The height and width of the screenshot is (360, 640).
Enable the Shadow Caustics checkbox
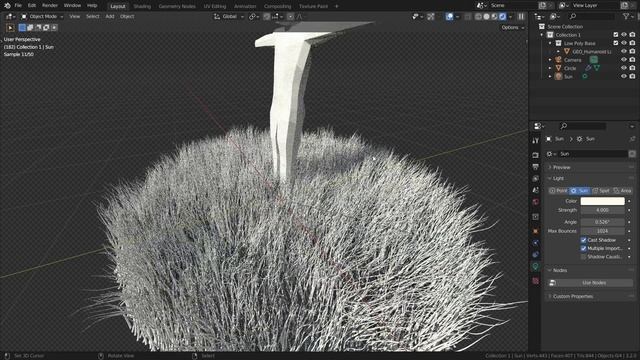point(583,257)
